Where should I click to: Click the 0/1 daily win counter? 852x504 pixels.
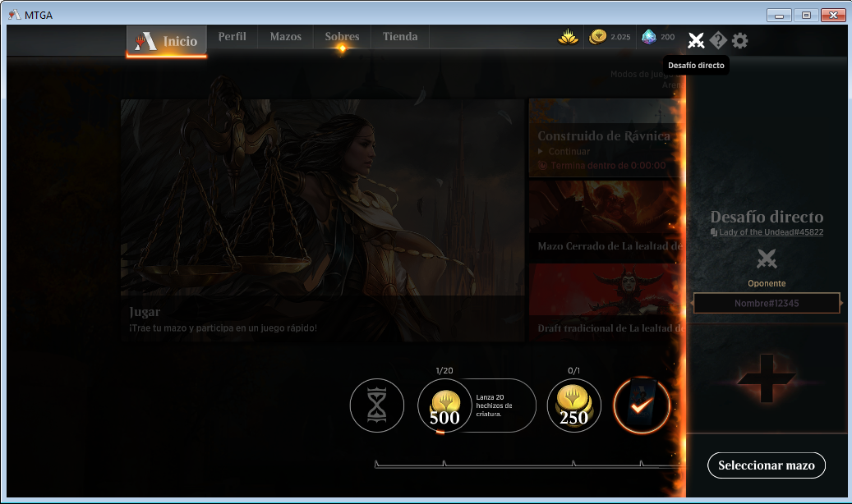(573, 370)
